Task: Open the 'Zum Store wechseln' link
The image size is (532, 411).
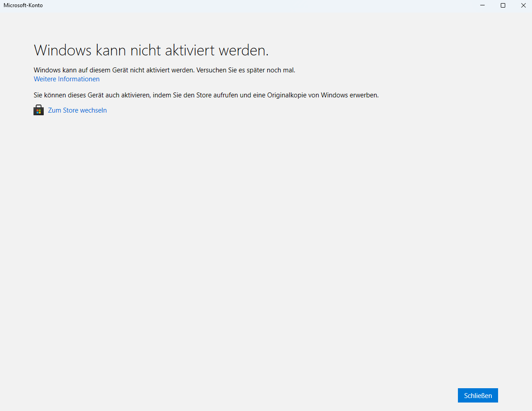Action: [x=77, y=110]
